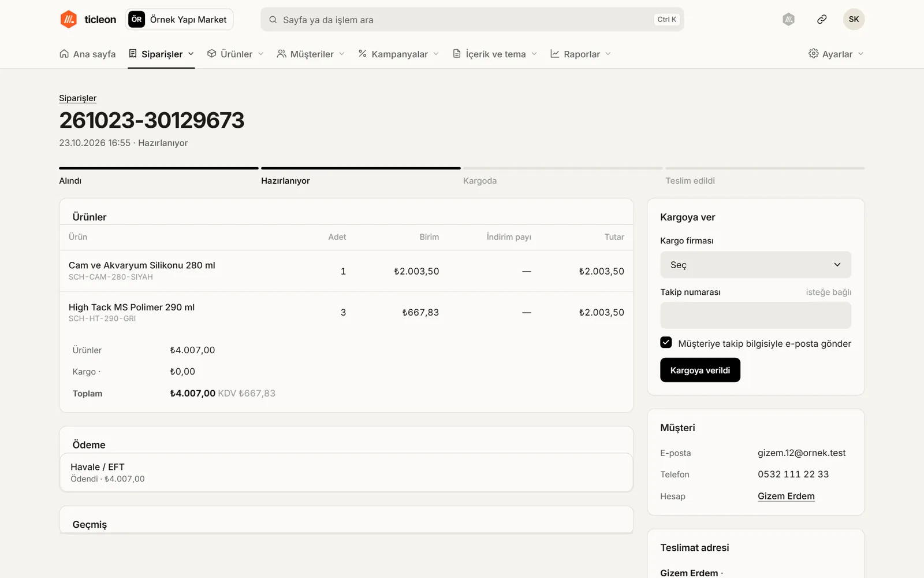Open Gizem Erdem account link

[x=786, y=496]
